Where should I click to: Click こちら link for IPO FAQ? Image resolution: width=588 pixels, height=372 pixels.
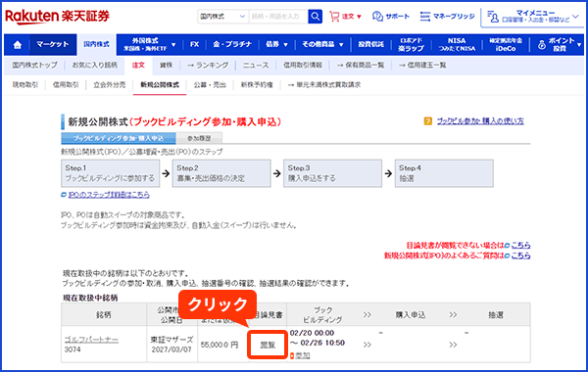pyautogui.click(x=521, y=256)
